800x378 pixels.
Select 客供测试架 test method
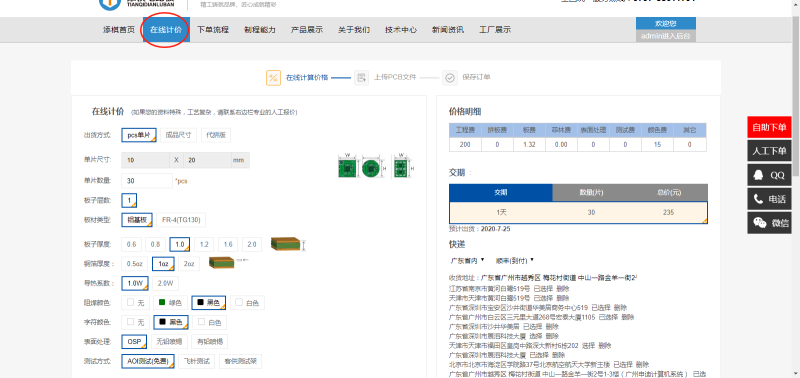pyautogui.click(x=241, y=361)
